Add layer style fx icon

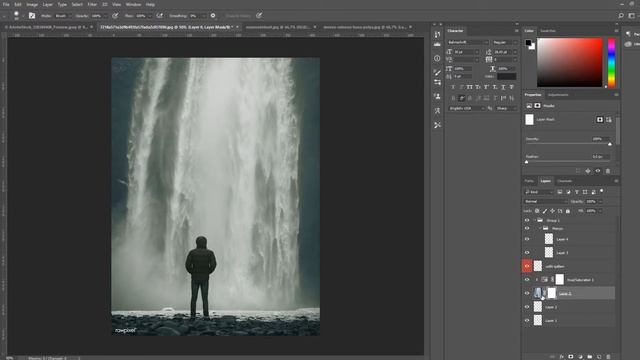pos(562,357)
